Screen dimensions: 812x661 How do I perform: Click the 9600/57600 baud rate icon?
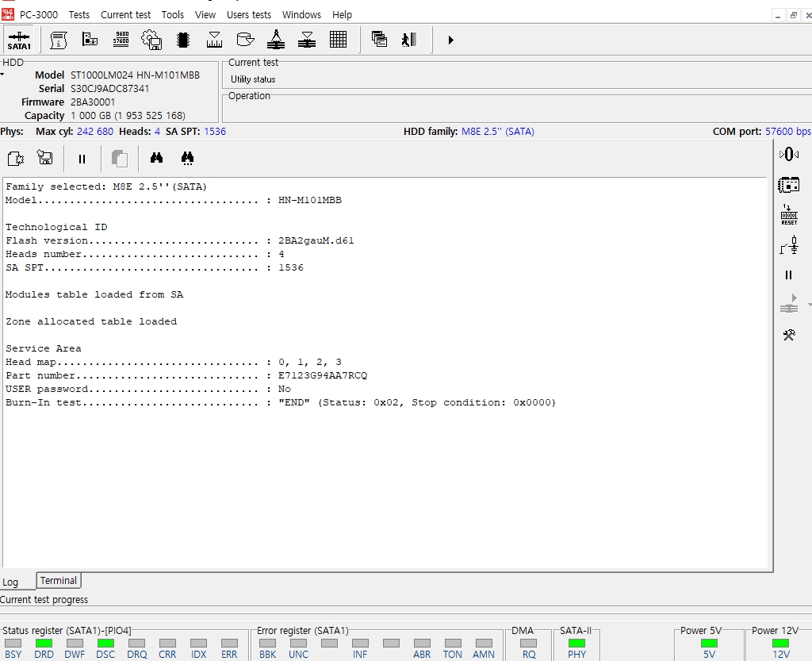click(x=121, y=39)
